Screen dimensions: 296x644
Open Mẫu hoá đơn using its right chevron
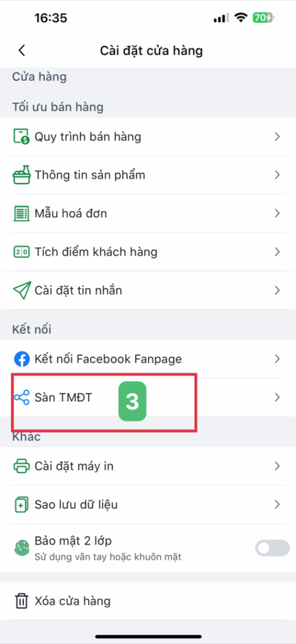tap(278, 214)
